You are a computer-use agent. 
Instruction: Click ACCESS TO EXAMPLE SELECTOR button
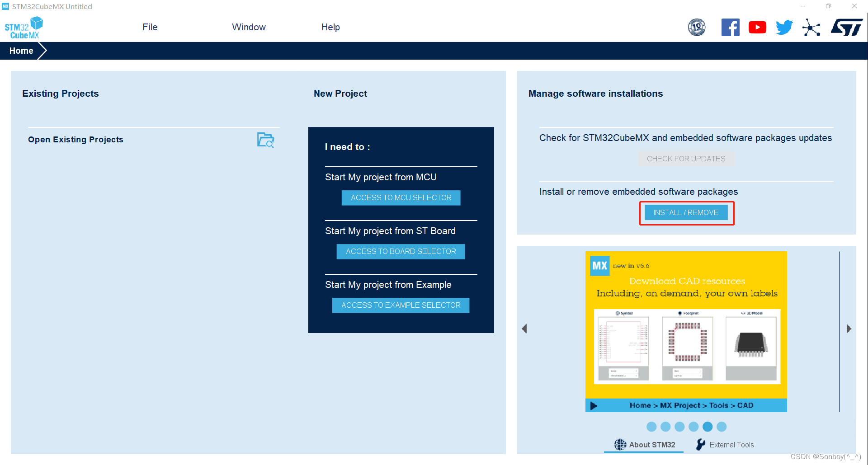click(x=401, y=305)
